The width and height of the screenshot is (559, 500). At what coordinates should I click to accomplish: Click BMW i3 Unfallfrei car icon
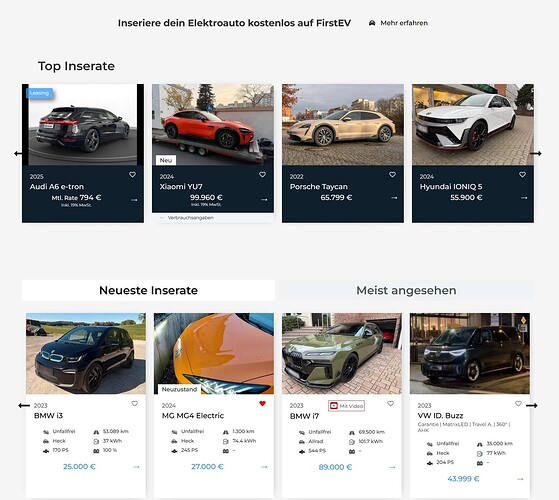tap(46, 432)
